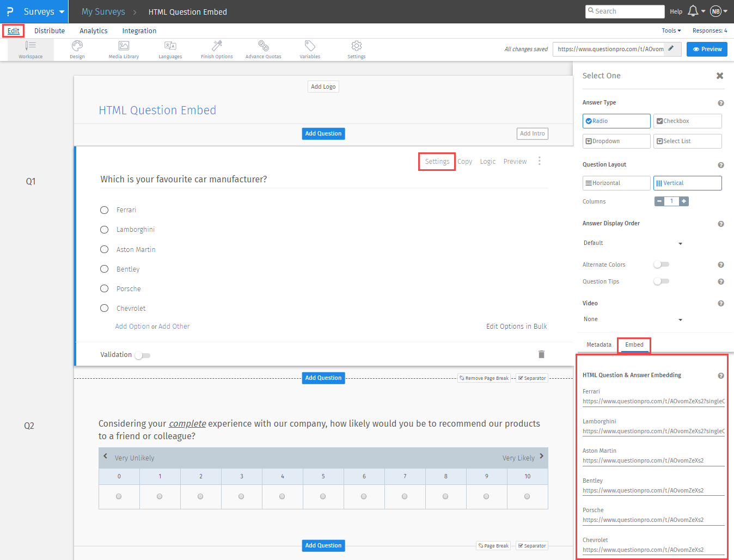
Task: Close the Select One settings panel
Action: tap(720, 76)
